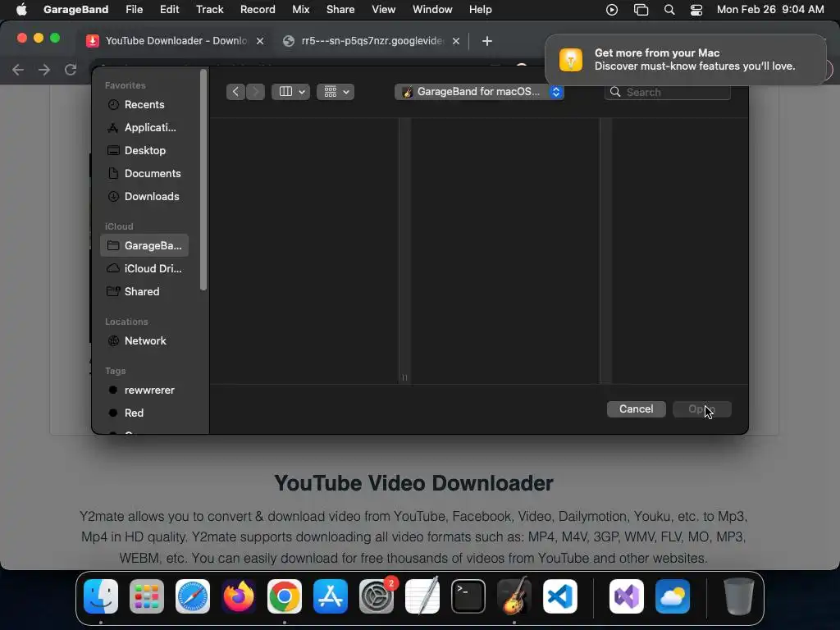Click the browser forward arrow

click(44, 70)
